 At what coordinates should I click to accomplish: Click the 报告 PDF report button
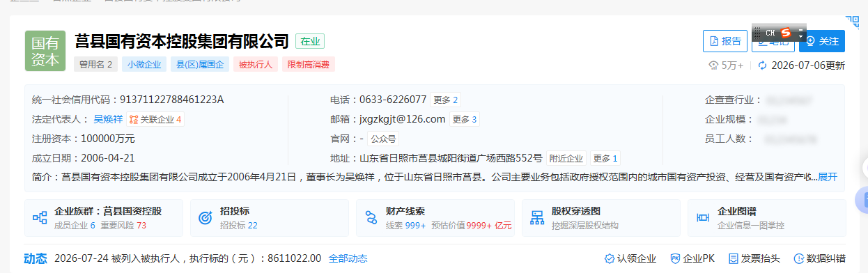tap(724, 41)
